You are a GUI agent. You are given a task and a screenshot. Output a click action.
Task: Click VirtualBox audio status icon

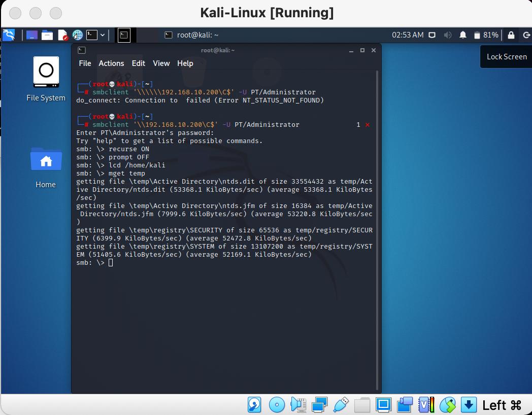coord(298,404)
